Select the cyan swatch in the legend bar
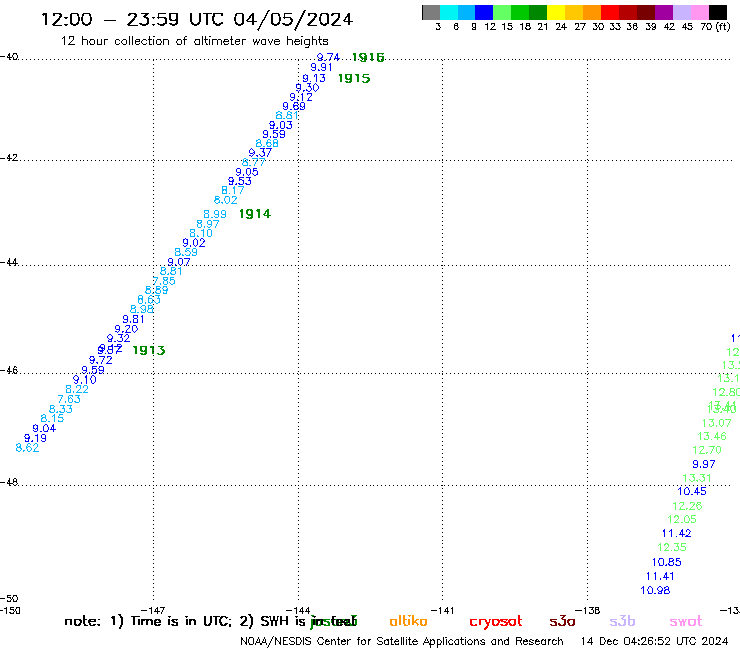Image resolution: width=740 pixels, height=650 pixels. (449, 12)
